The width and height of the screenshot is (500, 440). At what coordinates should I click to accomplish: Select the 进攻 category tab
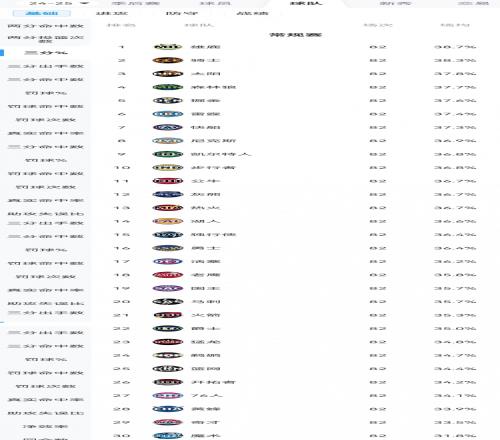(112, 13)
